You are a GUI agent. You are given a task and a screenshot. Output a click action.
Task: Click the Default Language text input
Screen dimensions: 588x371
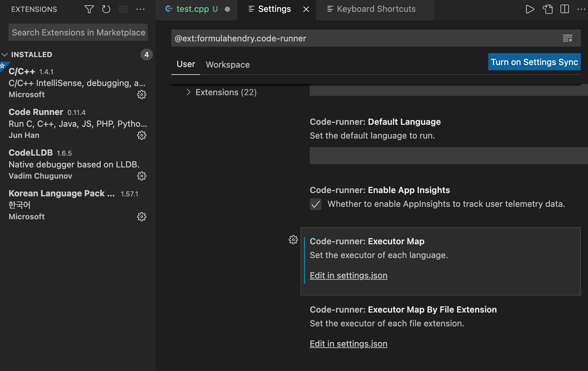coord(449,156)
